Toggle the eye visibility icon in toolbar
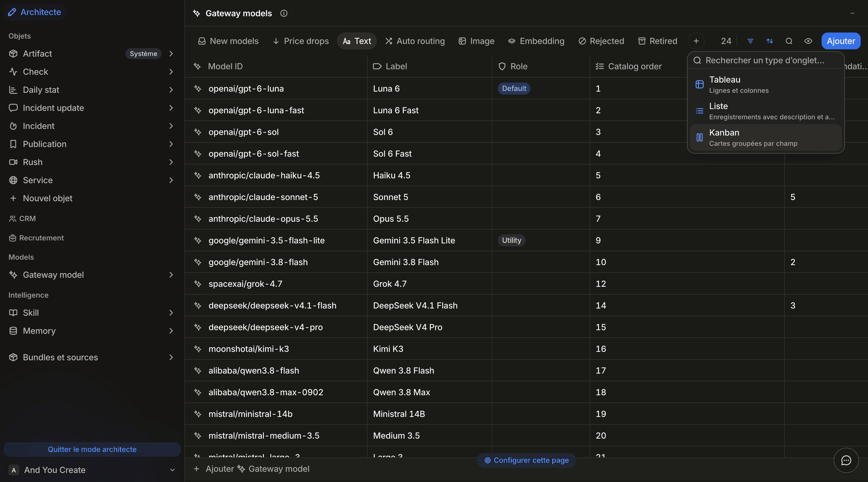Viewport: 868px width, 482px height. [x=808, y=41]
